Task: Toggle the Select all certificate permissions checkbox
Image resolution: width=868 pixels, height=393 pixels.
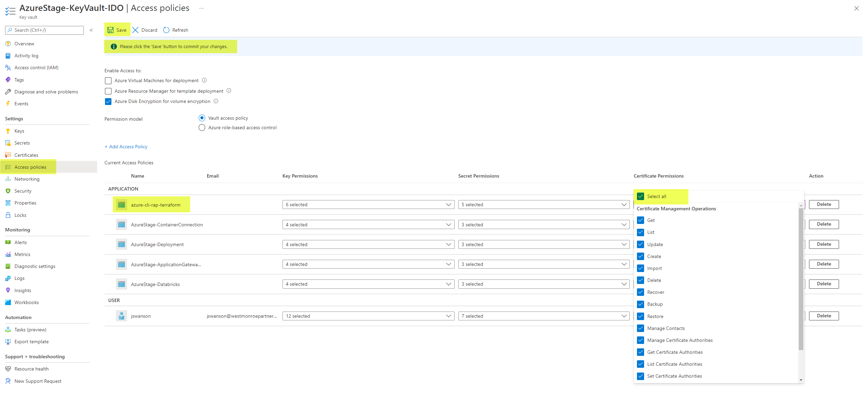Action: (x=640, y=196)
